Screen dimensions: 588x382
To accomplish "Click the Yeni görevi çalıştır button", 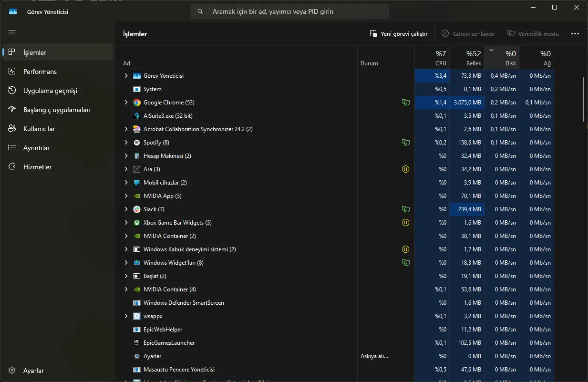I will click(399, 34).
